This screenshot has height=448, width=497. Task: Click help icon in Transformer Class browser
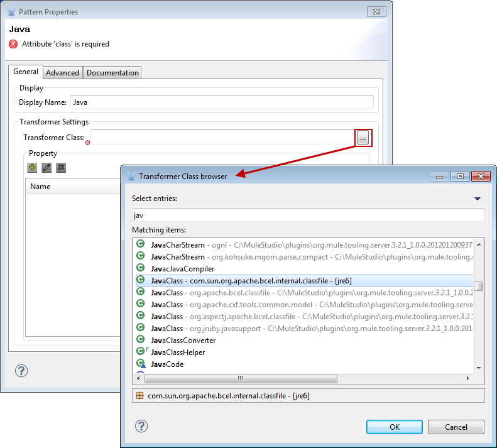(x=141, y=426)
